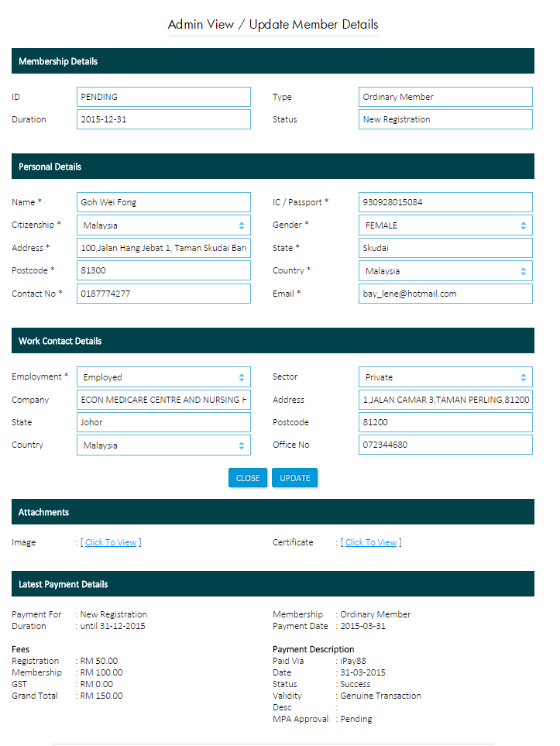Open the Employment status dropdown

coord(163,377)
